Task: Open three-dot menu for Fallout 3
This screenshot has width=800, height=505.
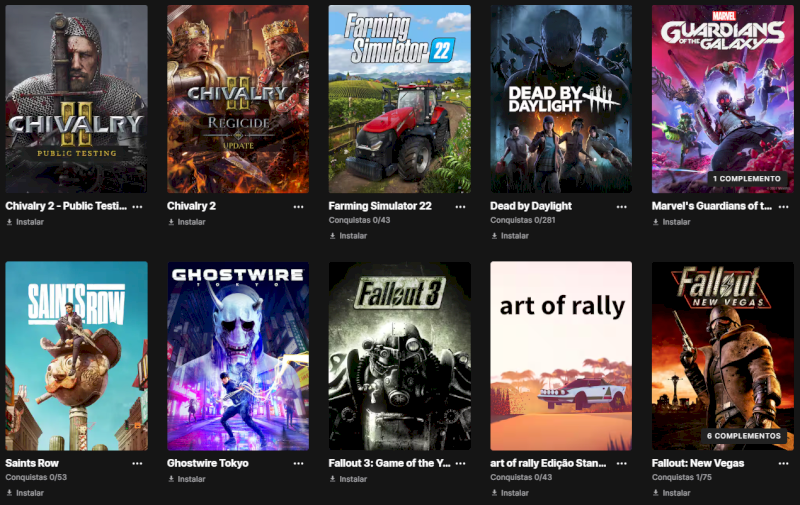Action: click(460, 464)
